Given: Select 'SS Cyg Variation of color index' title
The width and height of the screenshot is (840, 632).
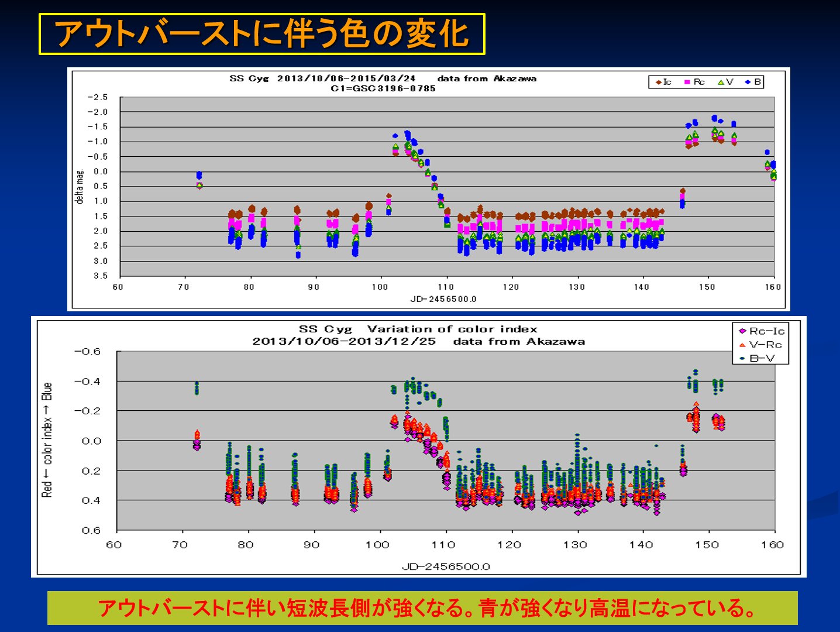Looking at the screenshot, I should (418, 329).
